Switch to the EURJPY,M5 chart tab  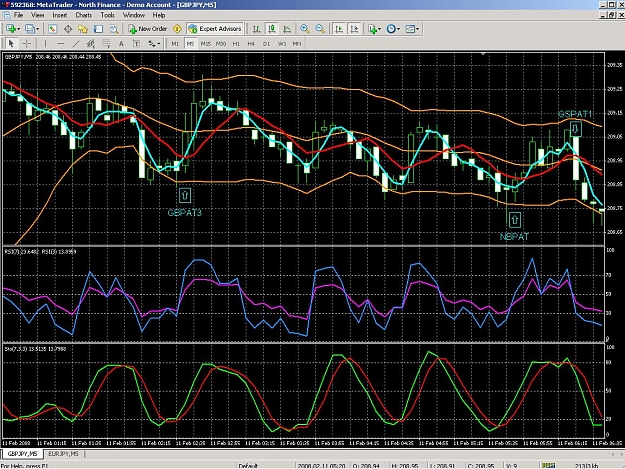63,454
